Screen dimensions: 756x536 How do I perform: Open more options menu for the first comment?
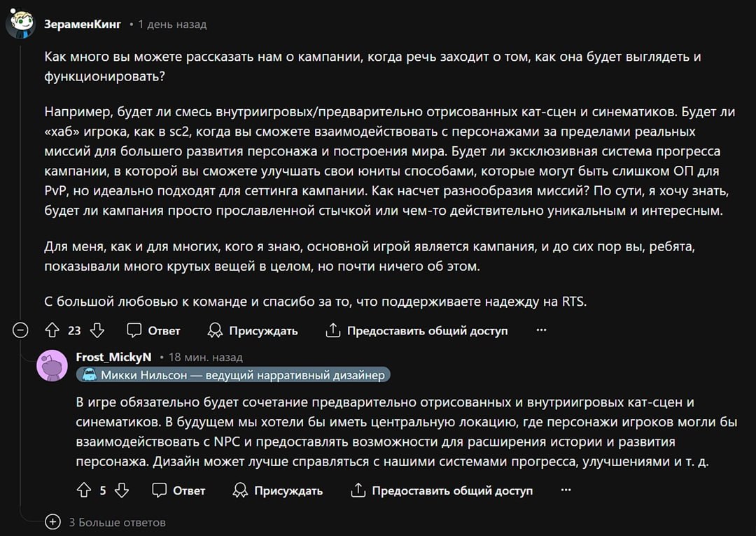(541, 330)
